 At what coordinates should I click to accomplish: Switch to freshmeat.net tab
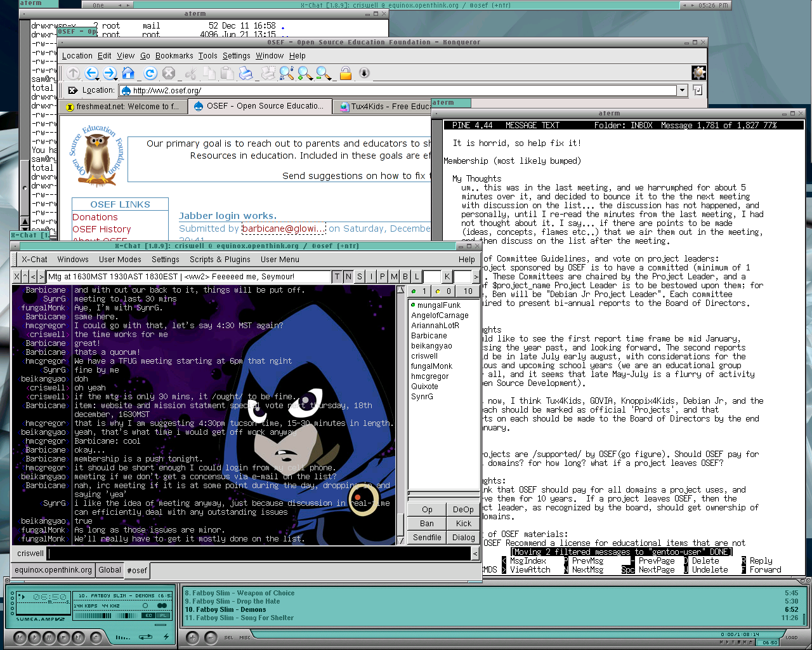123,107
